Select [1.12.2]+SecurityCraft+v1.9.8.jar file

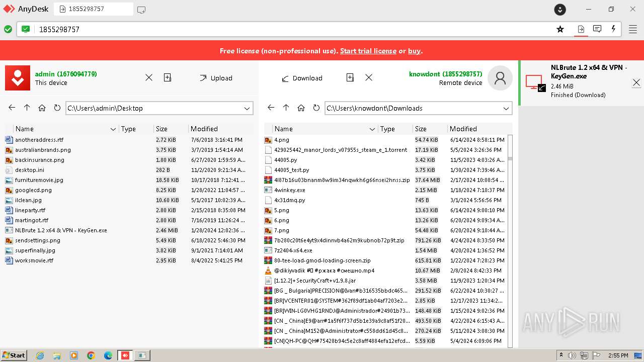[x=385, y=281]
